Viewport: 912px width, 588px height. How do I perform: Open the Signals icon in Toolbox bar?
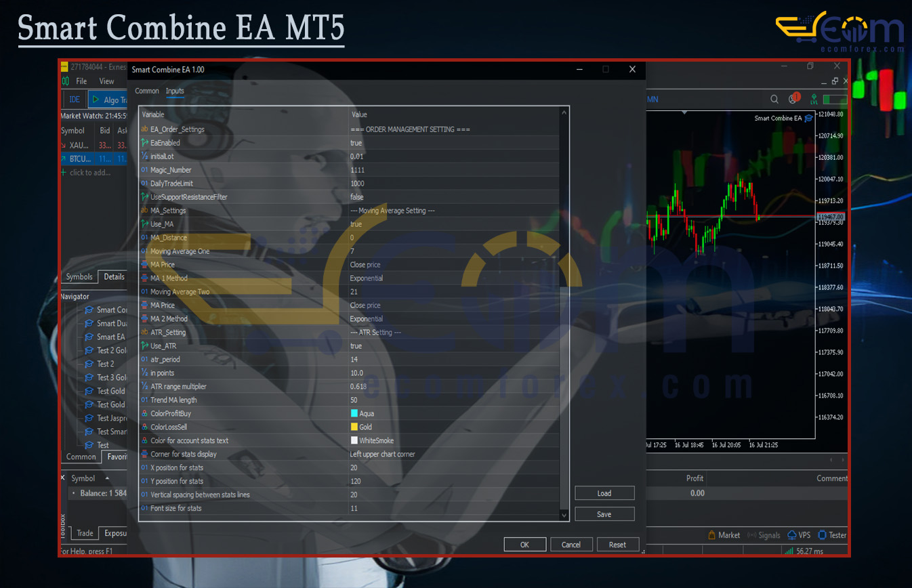tap(751, 535)
